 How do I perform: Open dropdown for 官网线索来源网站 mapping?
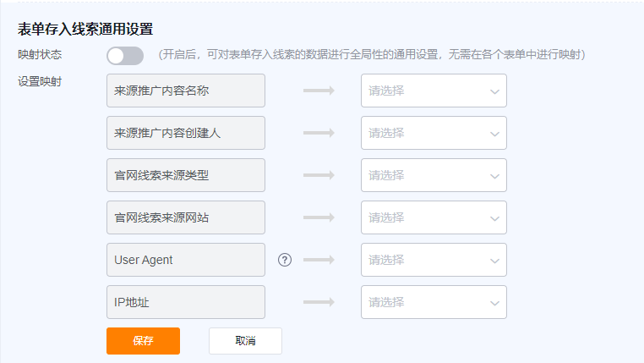(x=434, y=217)
